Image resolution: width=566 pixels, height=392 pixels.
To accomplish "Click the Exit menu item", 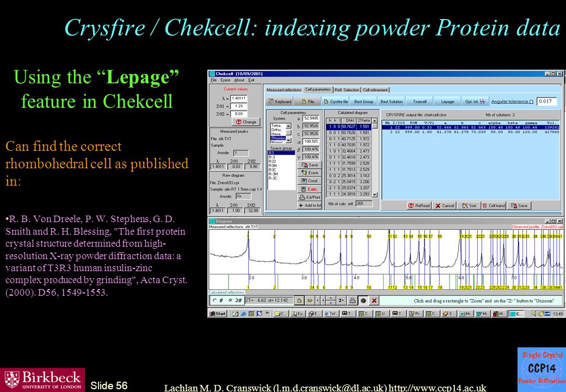I will [x=251, y=80].
